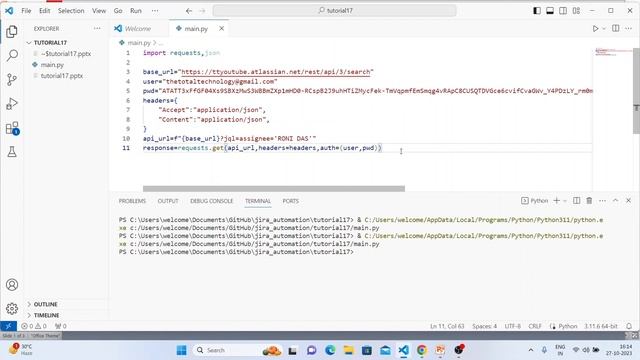
Task: Open the View menu
Action: click(x=99, y=11)
